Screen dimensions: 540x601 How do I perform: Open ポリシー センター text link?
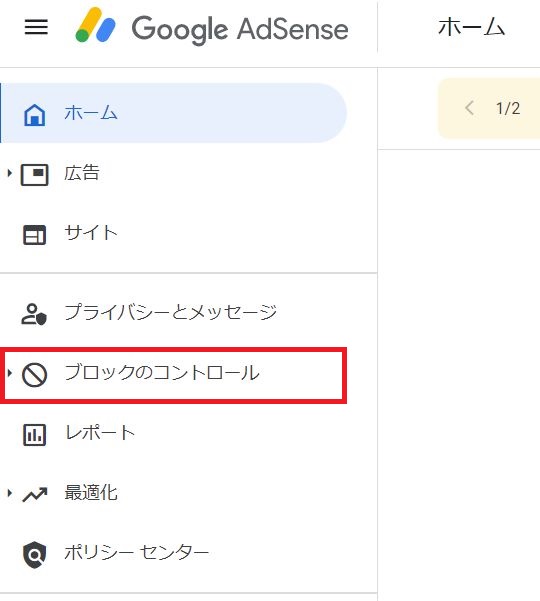pyautogui.click(x=136, y=553)
